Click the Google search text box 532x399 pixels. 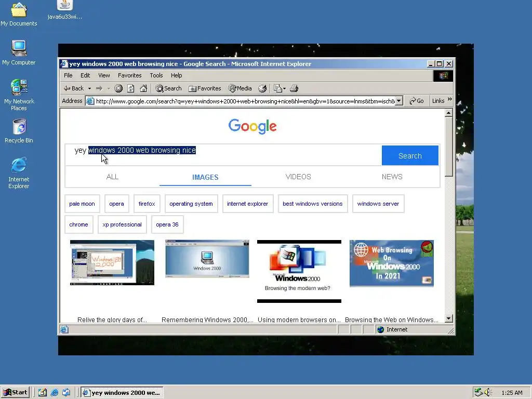(223, 155)
